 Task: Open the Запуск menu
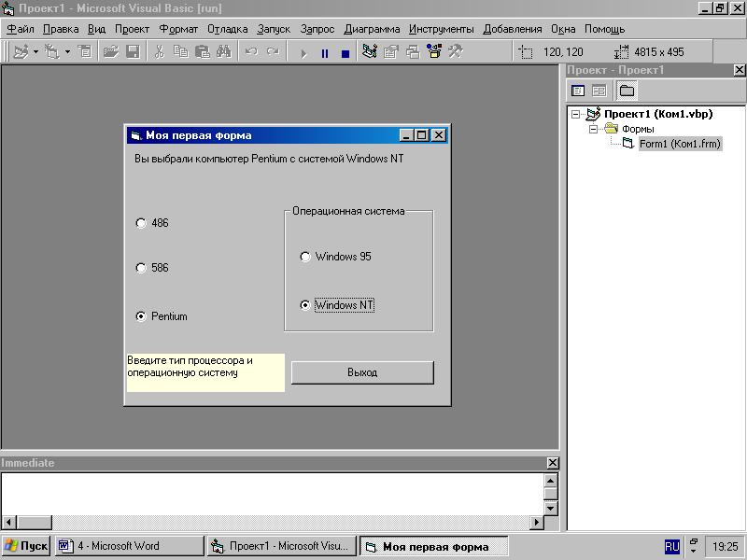pyautogui.click(x=274, y=29)
